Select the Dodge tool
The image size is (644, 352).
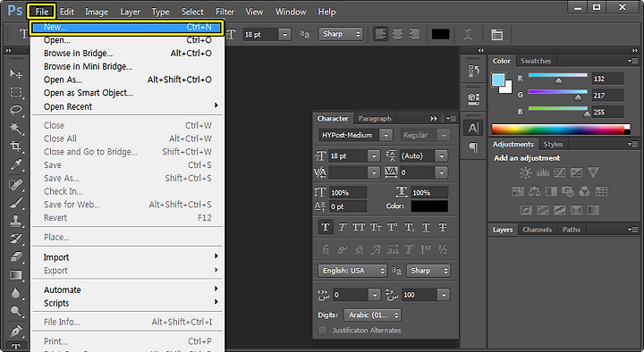(16, 312)
